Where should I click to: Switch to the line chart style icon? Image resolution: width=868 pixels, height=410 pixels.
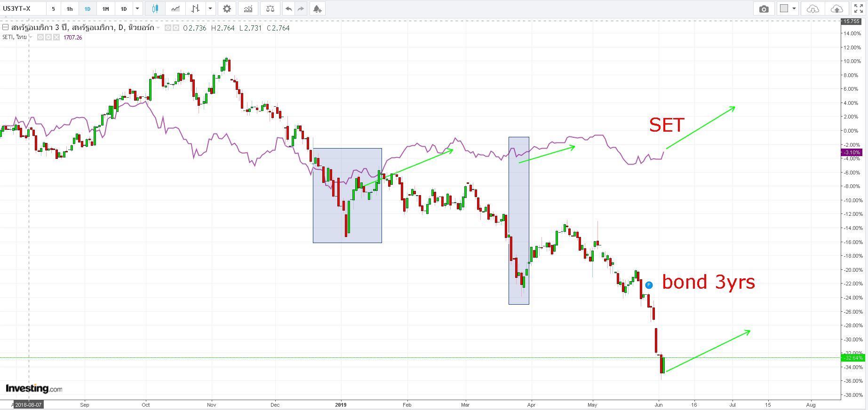(x=175, y=8)
